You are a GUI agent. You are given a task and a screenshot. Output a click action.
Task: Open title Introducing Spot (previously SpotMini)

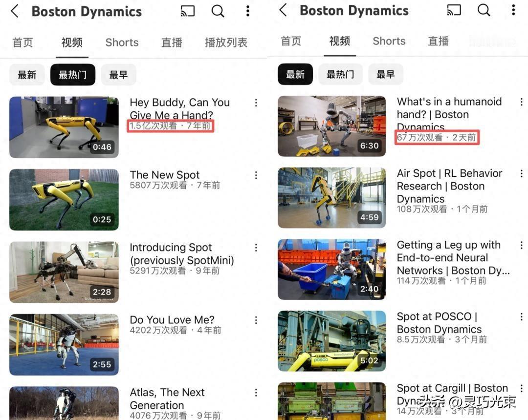182,253
